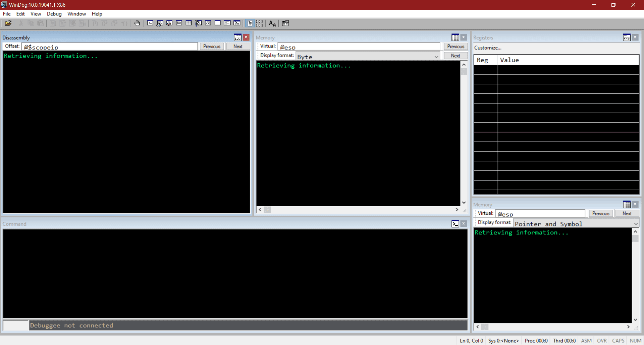This screenshot has height=345, width=644.
Task: Click the top Memory Virtual address field
Action: (359, 47)
